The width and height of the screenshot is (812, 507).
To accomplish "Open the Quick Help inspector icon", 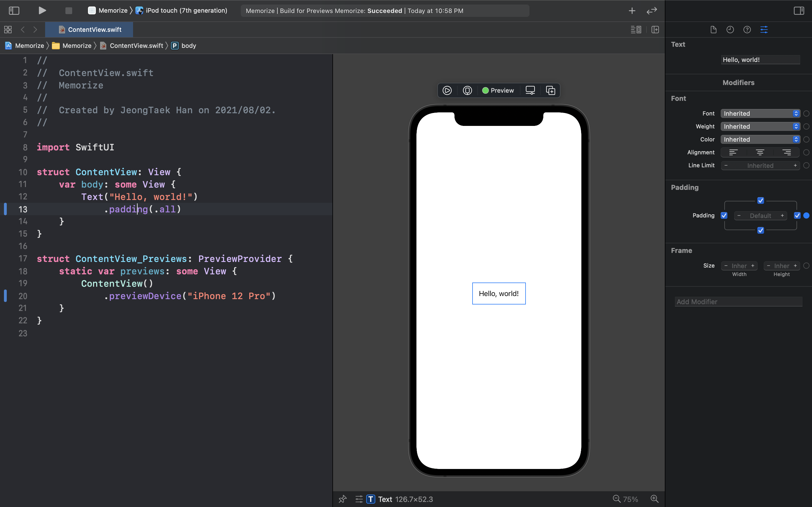I will [747, 30].
